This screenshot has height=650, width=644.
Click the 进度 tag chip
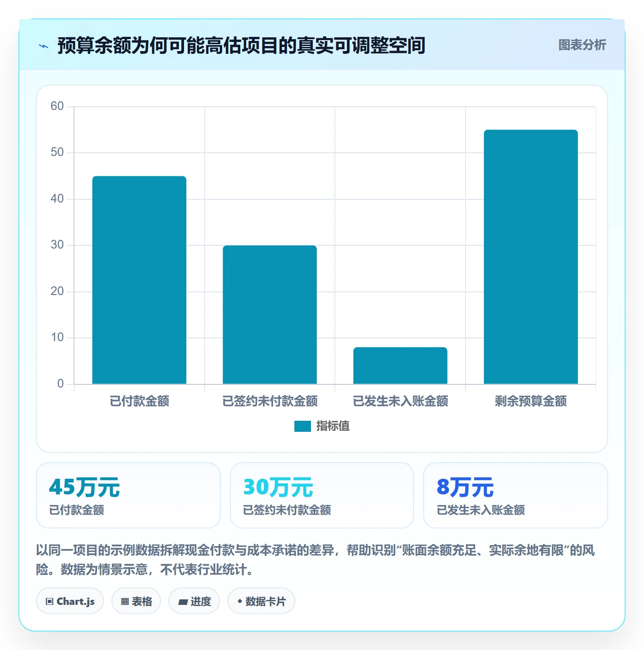194,601
